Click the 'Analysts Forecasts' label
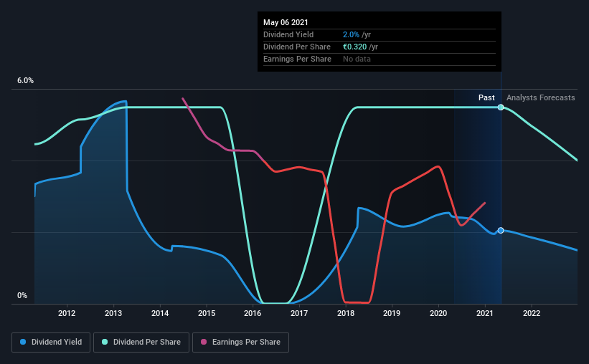Image resolution: width=589 pixels, height=364 pixels. click(x=540, y=97)
